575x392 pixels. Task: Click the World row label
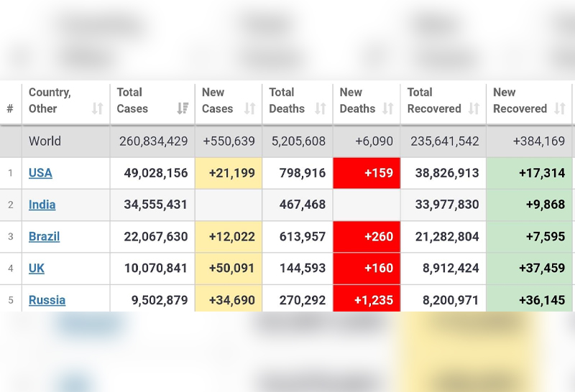[45, 141]
